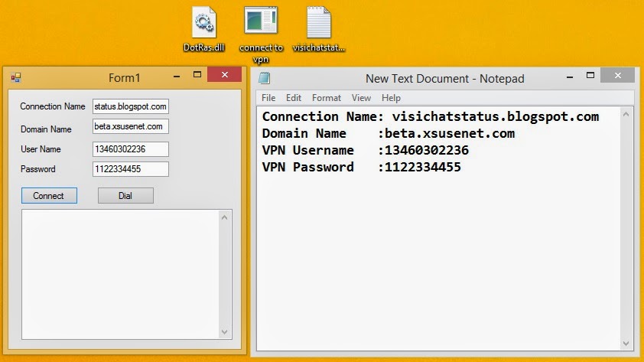Click the Domain Name label in Form1
Image resolution: width=644 pixels, height=362 pixels.
(x=46, y=129)
